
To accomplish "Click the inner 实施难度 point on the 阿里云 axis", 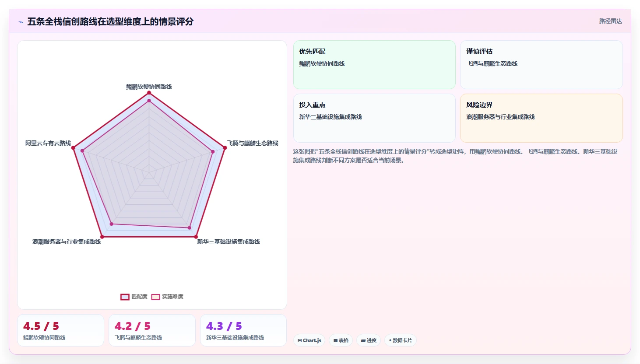I will pos(82,151).
